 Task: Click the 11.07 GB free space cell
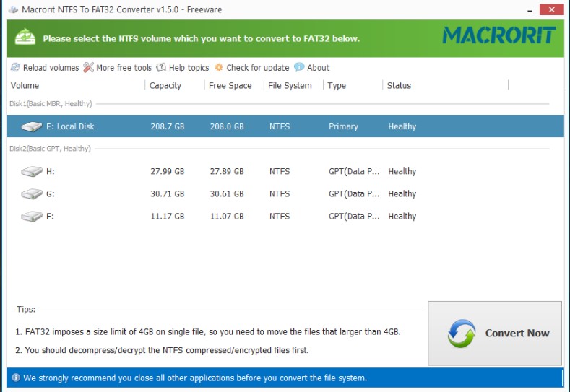[x=227, y=216]
